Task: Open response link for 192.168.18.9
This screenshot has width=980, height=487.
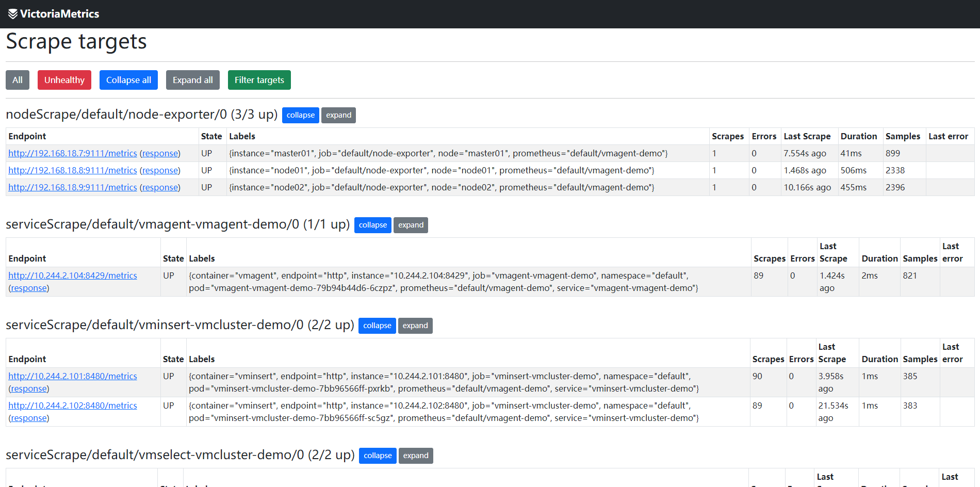Action: point(160,187)
